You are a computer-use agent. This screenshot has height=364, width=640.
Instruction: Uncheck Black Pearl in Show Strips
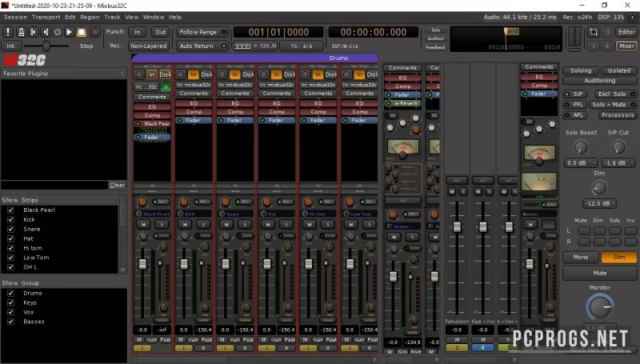[10, 210]
